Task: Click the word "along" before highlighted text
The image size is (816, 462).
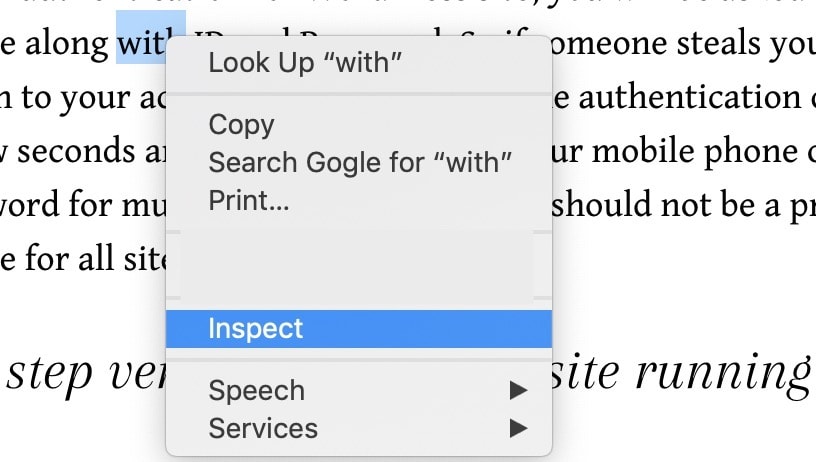Action: click(x=64, y=45)
